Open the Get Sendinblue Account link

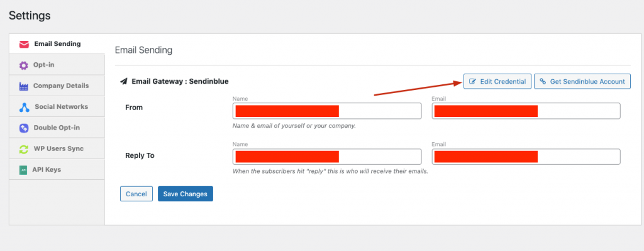(x=582, y=81)
